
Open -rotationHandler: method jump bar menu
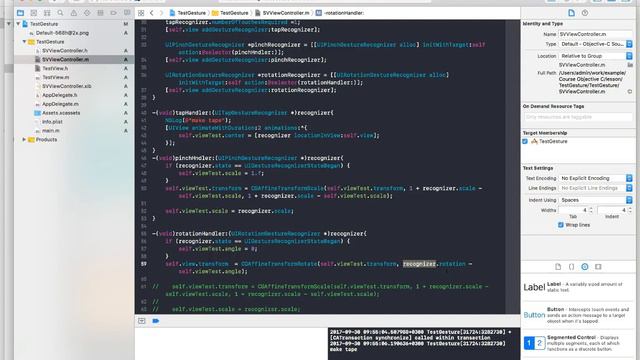[x=340, y=13]
